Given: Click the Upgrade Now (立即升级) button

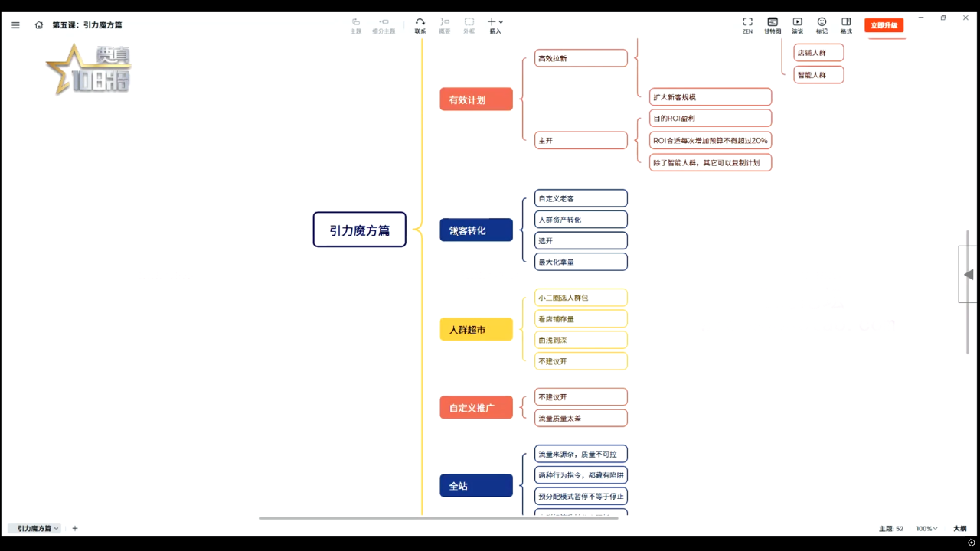Looking at the screenshot, I should pos(884,25).
